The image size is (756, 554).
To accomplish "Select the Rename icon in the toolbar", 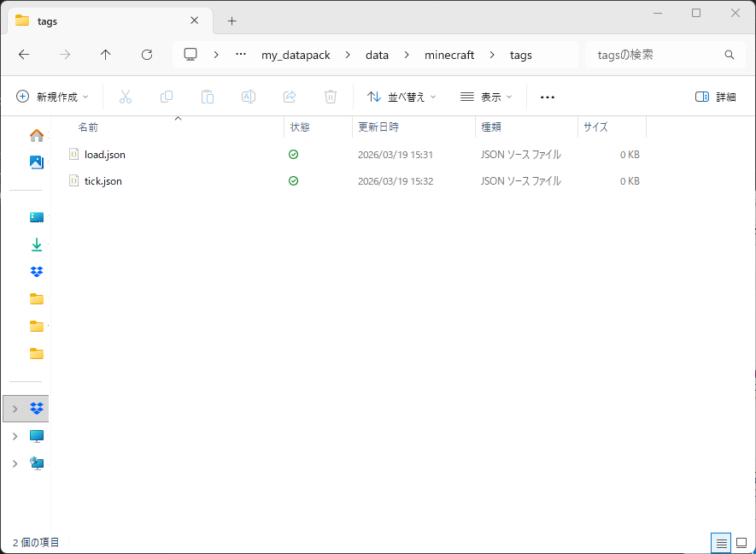I will coord(249,97).
